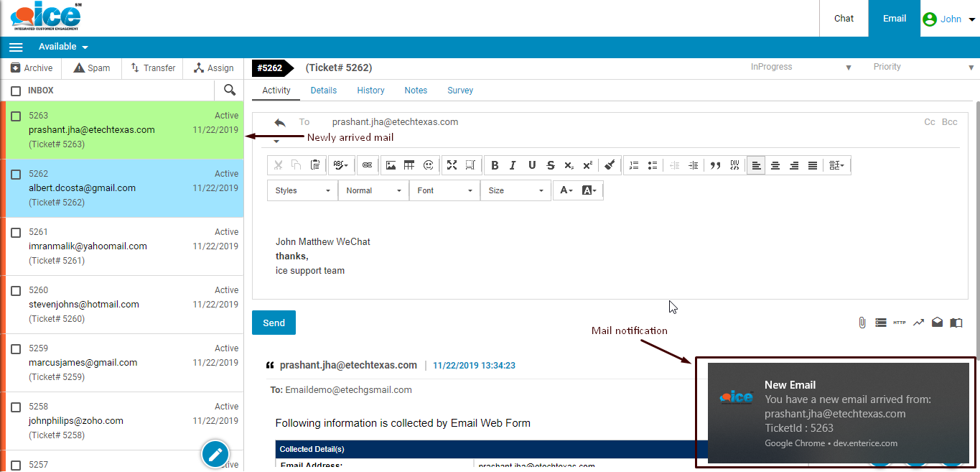980x472 pixels.
Task: Click the inbox search magnifier icon
Action: point(230,91)
